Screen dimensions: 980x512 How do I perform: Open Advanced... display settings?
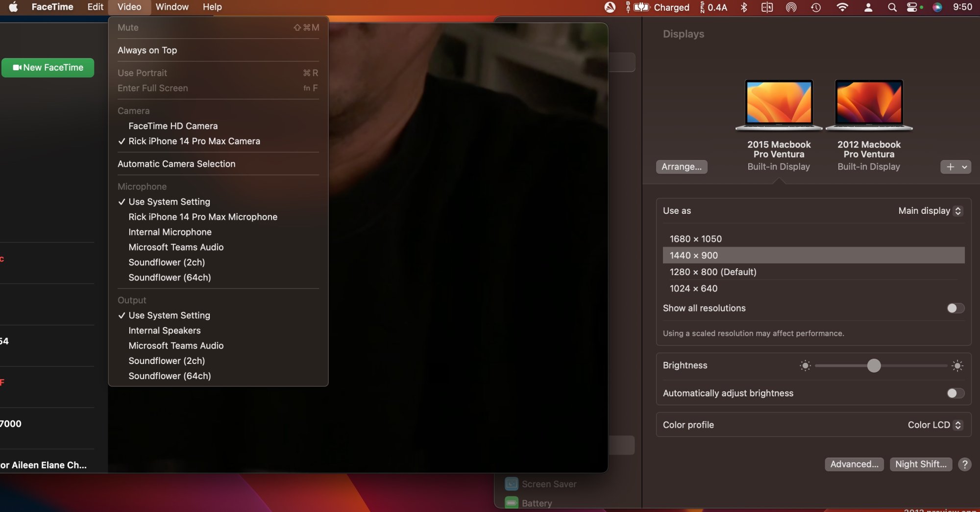click(854, 464)
